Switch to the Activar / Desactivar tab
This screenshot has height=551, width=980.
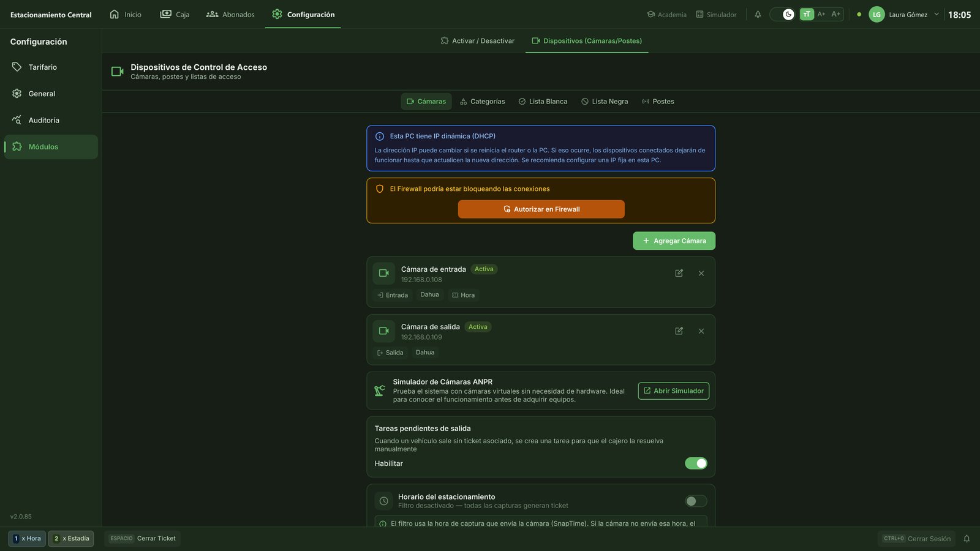(477, 41)
